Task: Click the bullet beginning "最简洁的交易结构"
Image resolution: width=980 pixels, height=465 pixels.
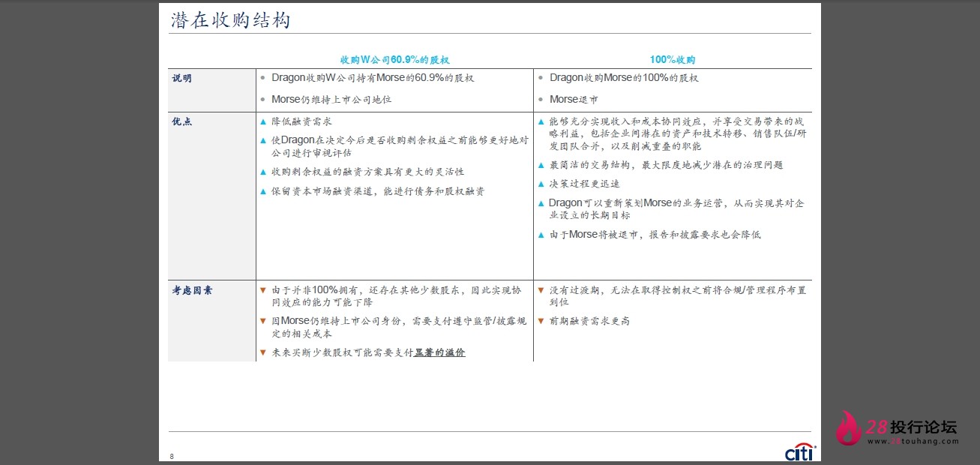Action: coord(666,165)
